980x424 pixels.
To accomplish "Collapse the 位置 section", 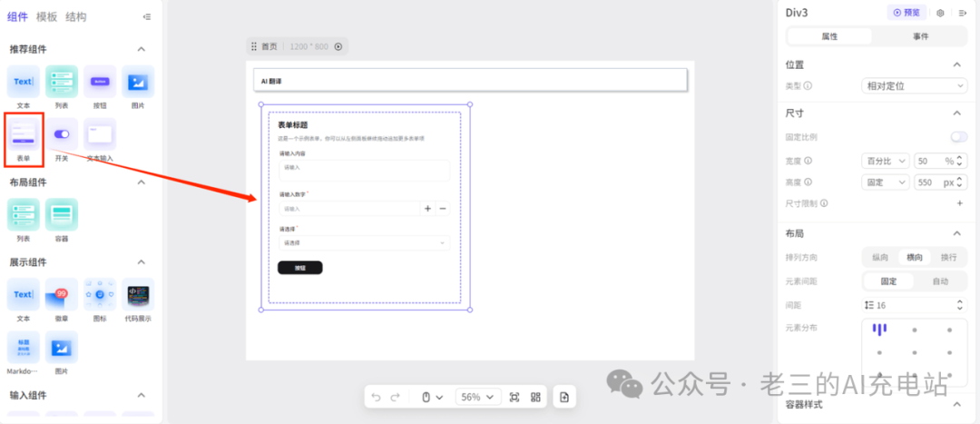I will pyautogui.click(x=956, y=64).
